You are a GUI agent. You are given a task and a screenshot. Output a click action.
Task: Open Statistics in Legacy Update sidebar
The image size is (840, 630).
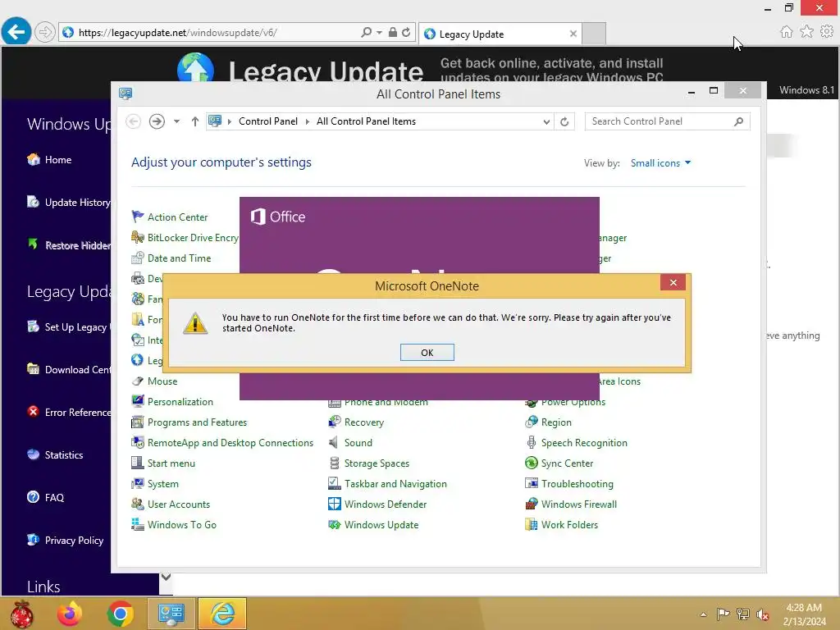point(55,454)
